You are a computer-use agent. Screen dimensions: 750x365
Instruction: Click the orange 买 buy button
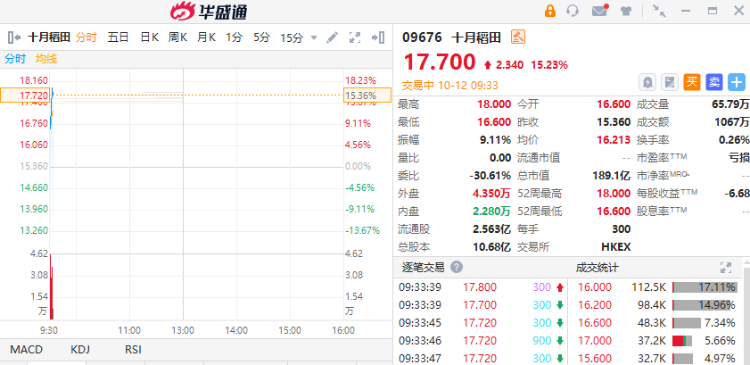click(x=692, y=82)
